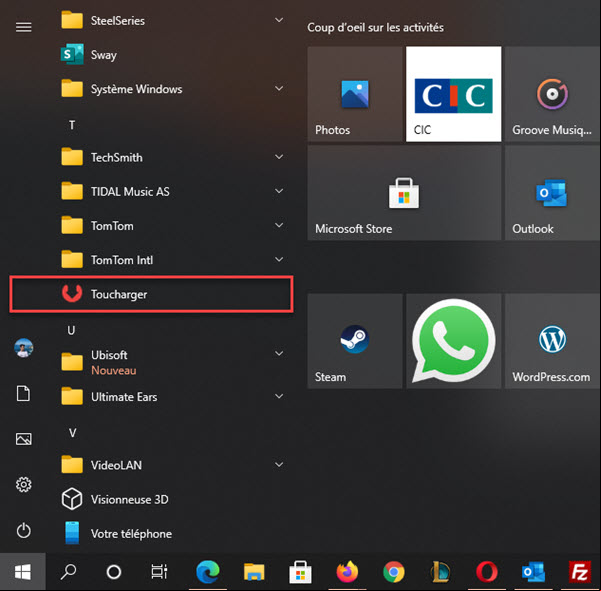
Task: Launch the Steam tile
Action: tap(355, 341)
